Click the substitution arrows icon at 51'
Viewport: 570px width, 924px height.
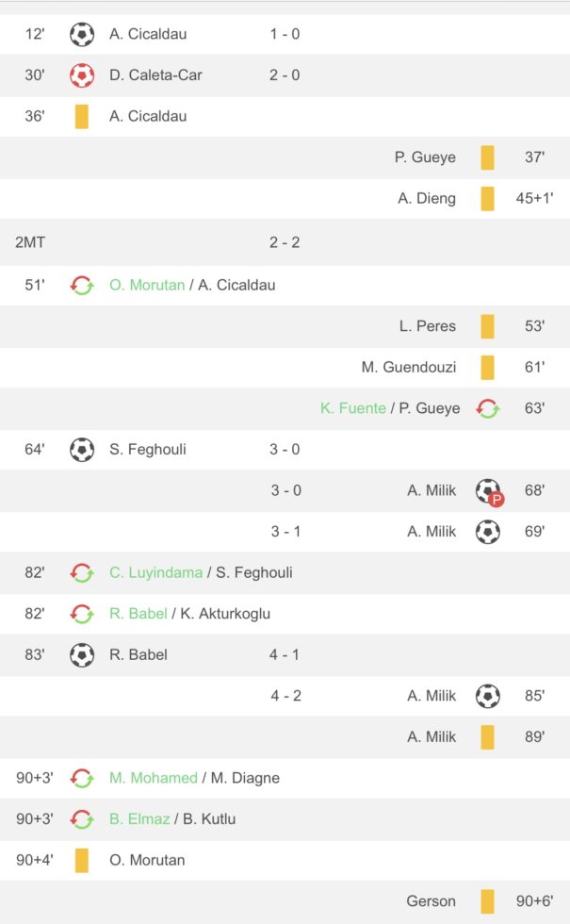(82, 285)
